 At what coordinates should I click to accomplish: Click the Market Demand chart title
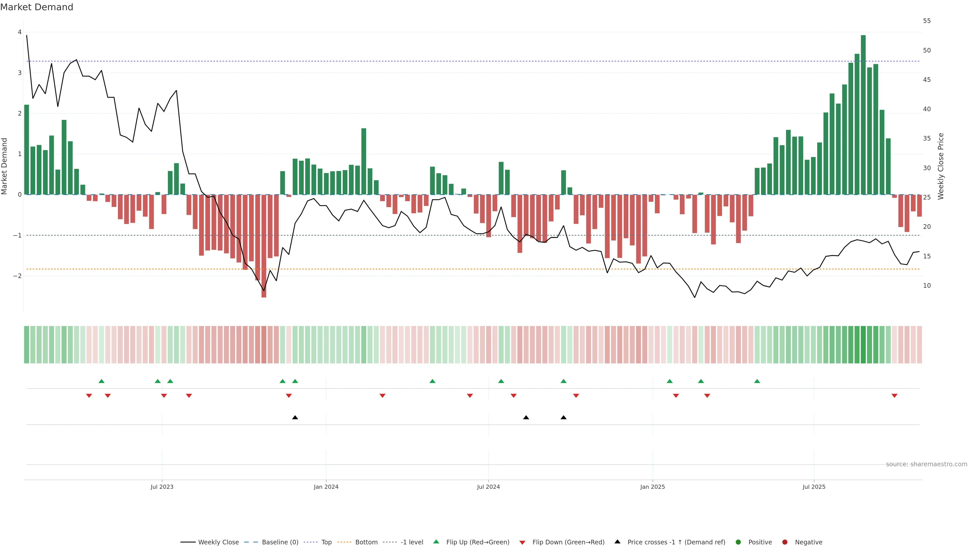pos(36,7)
